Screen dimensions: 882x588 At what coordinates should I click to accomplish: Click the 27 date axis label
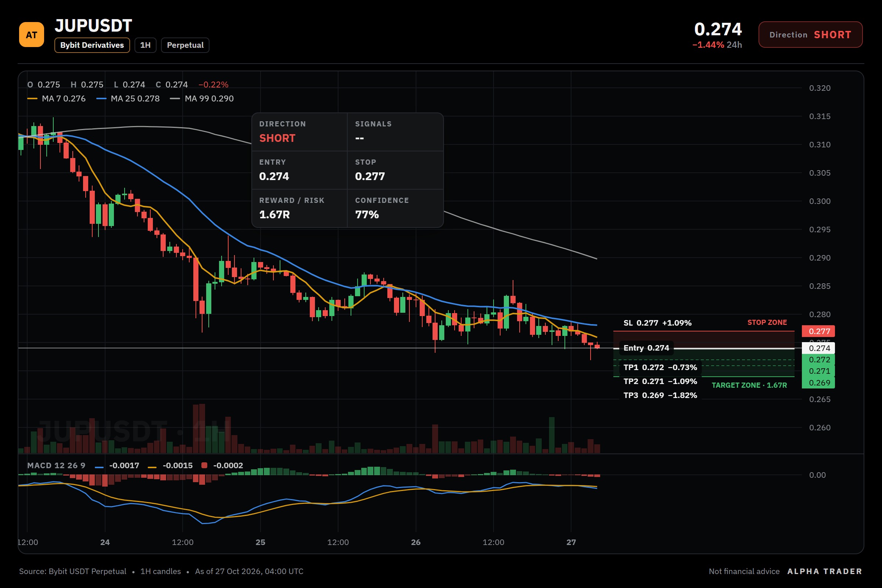coord(571,542)
